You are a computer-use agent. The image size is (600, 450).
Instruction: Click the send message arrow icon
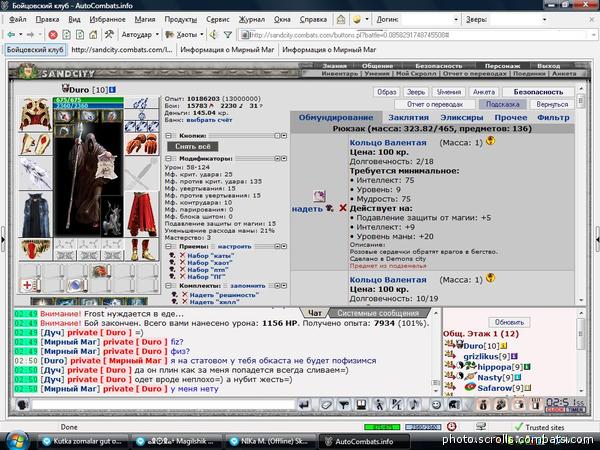click(304, 404)
